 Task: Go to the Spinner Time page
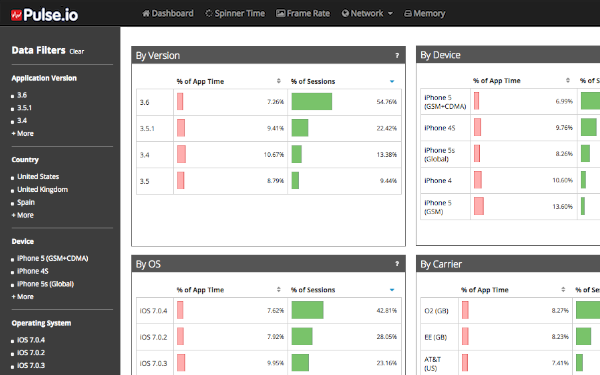pos(235,13)
